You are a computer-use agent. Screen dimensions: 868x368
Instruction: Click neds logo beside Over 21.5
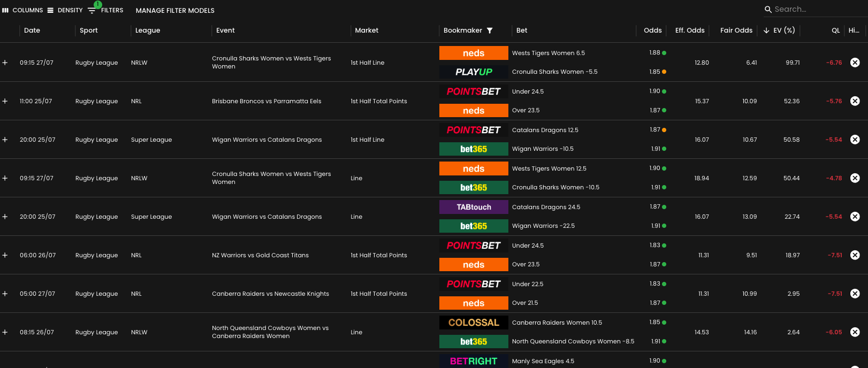pos(474,303)
